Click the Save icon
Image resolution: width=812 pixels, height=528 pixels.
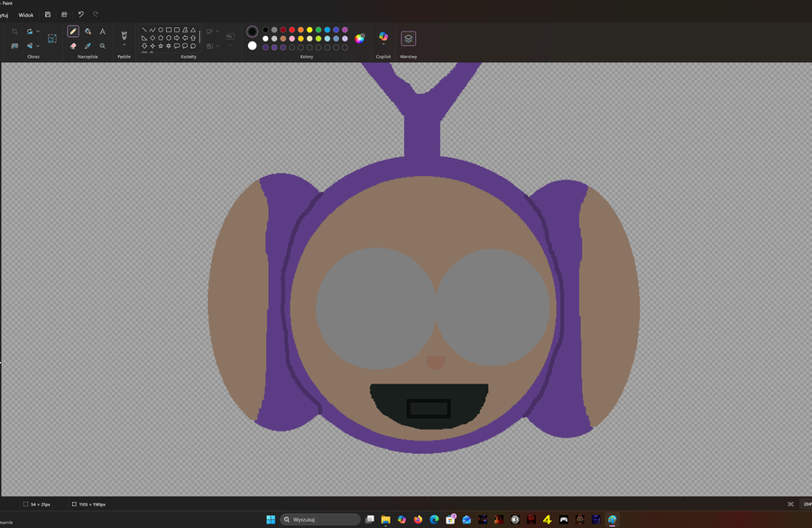click(x=48, y=14)
